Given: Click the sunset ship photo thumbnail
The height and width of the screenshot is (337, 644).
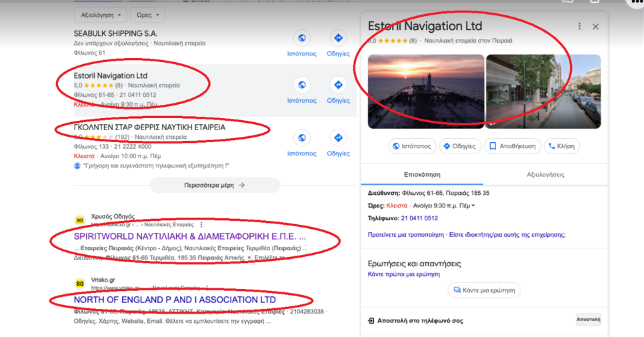Looking at the screenshot, I should [426, 91].
